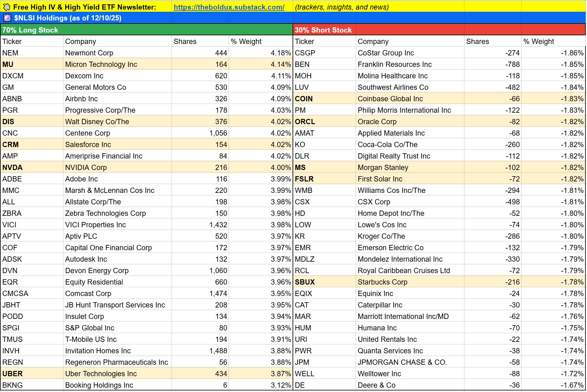Click the Marriott International Inc/MD cell
This screenshot has width=587, height=392.
coord(410,316)
